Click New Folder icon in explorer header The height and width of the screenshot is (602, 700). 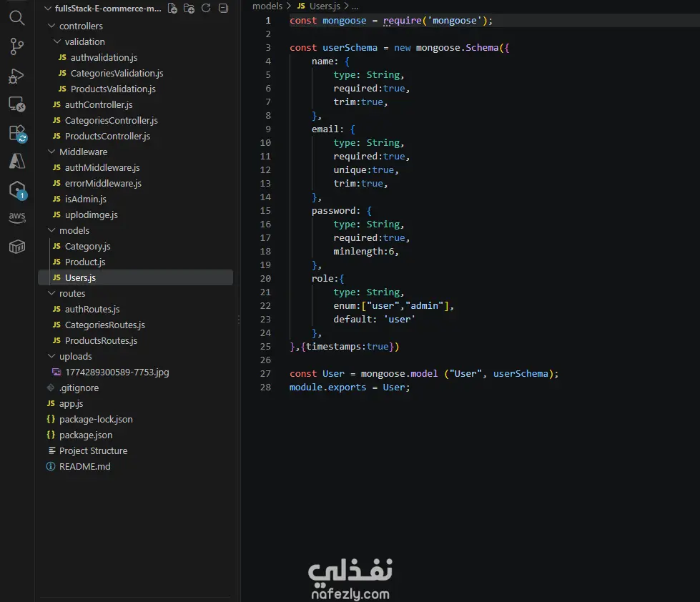pyautogui.click(x=189, y=9)
